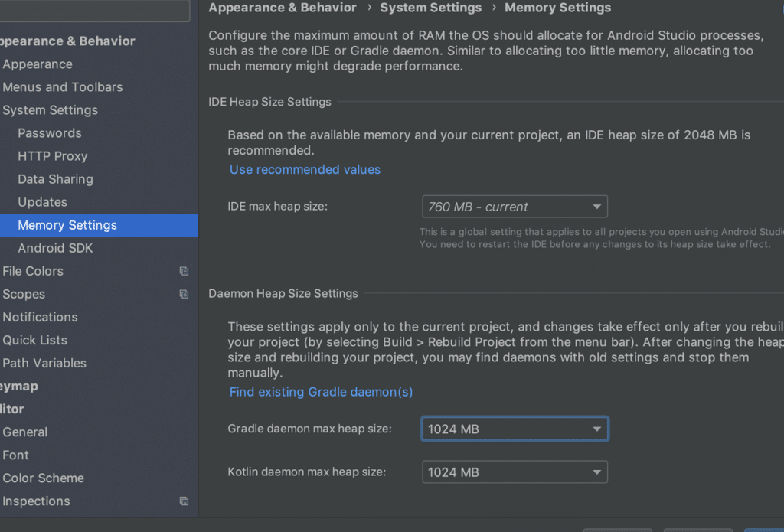Viewport: 784px width, 532px height.
Task: Go to HTTP Proxy settings
Action: pyautogui.click(x=53, y=156)
